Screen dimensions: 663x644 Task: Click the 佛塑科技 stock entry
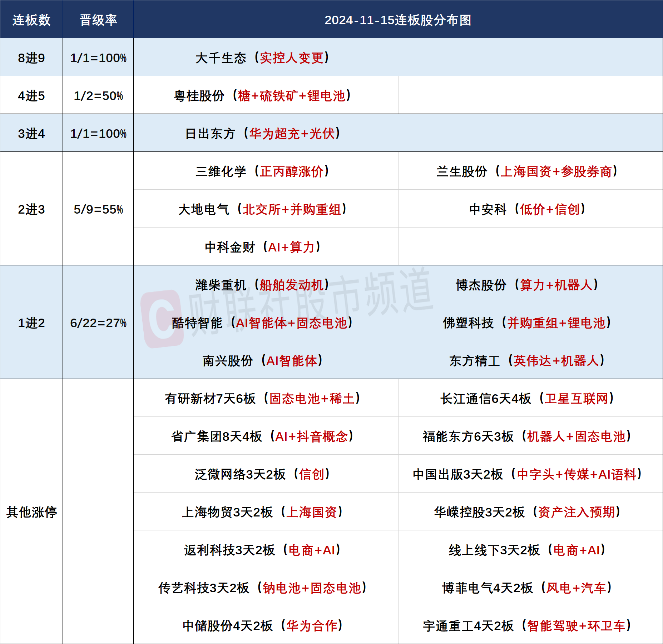tap(527, 323)
